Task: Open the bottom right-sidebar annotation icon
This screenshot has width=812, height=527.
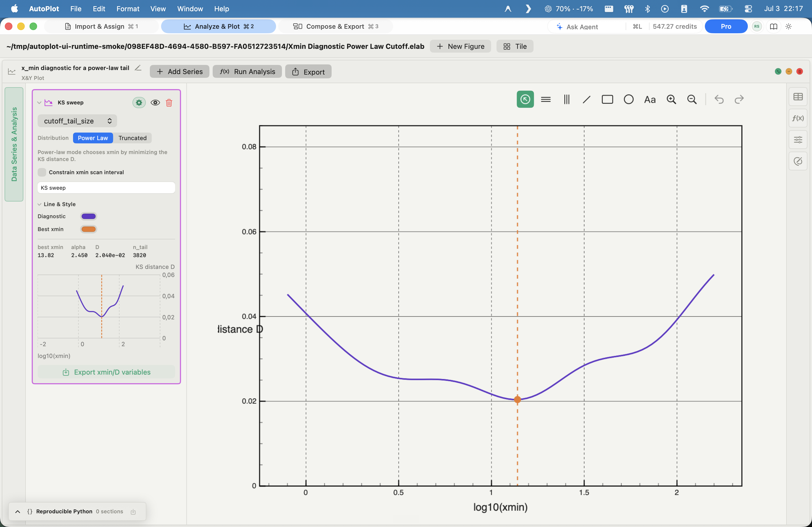Action: pyautogui.click(x=798, y=161)
